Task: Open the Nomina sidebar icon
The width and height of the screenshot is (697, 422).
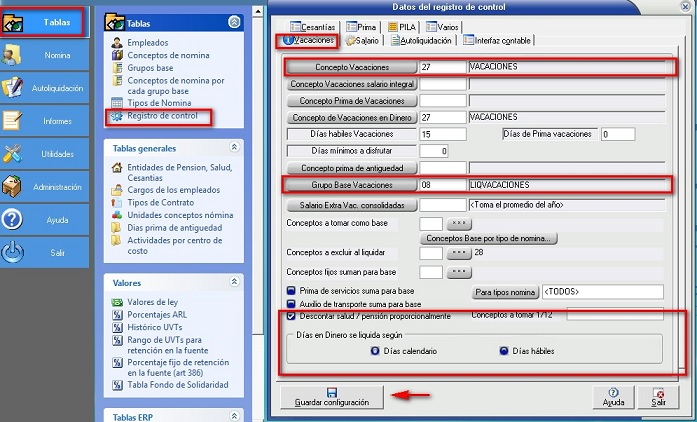Action: [14, 56]
